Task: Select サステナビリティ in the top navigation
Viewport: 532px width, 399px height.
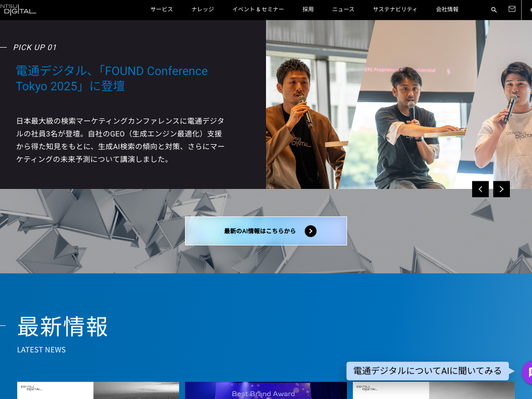Action: tap(395, 9)
